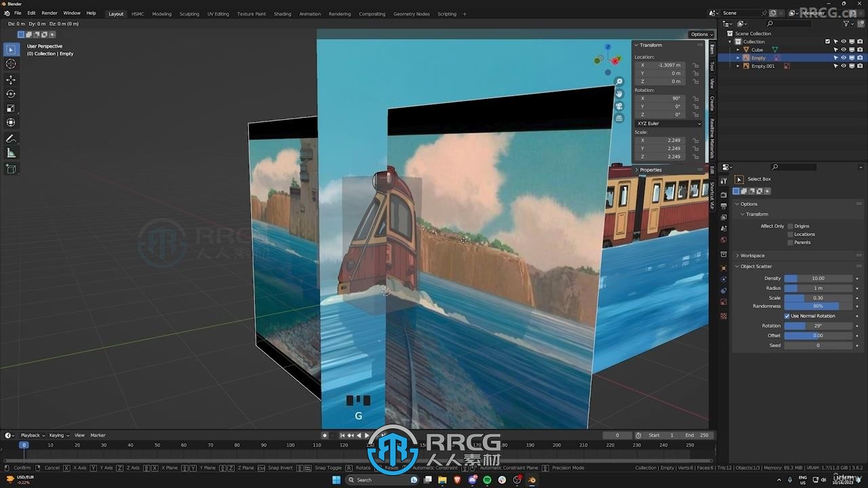Open the viewport Options dropdown
The height and width of the screenshot is (488, 868).
coord(701,35)
